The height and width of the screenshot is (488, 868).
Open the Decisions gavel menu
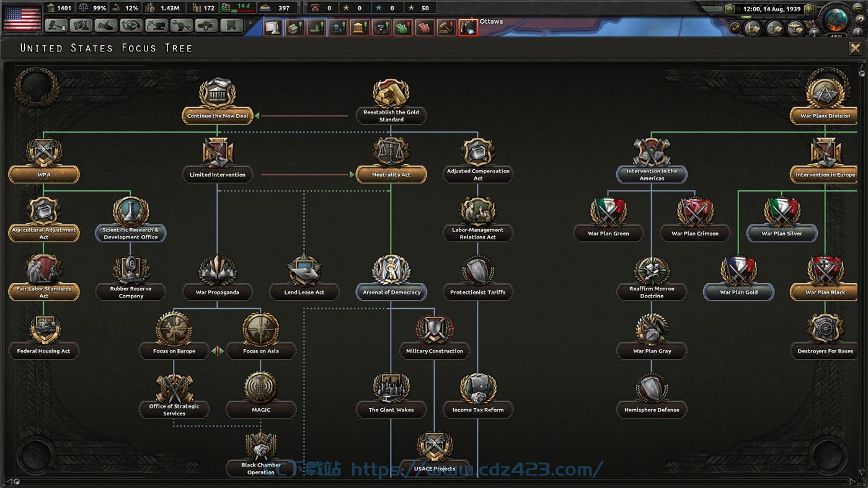point(56,25)
